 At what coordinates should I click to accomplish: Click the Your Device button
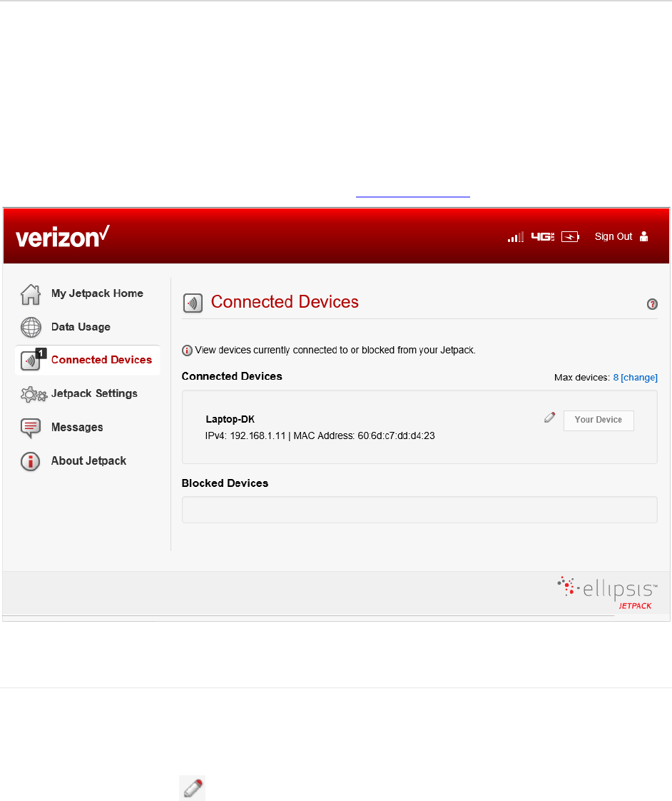(599, 420)
